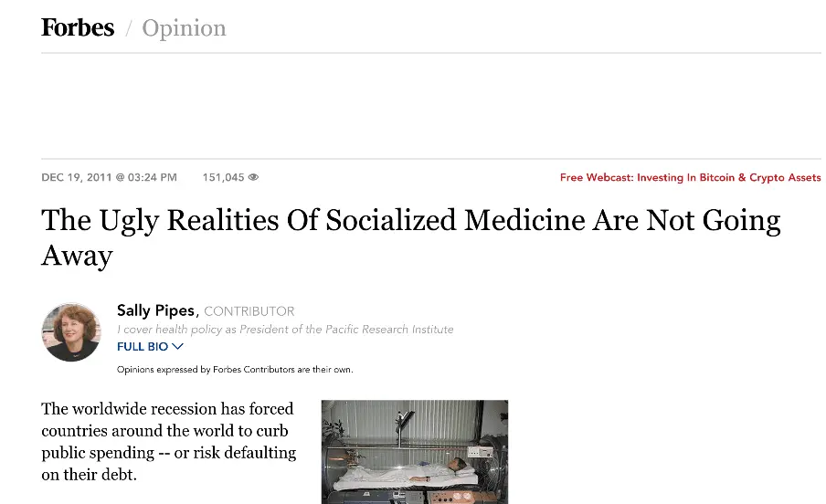Image resolution: width=826 pixels, height=504 pixels.
Task: Click the 151,045 view count number
Action: (x=223, y=177)
